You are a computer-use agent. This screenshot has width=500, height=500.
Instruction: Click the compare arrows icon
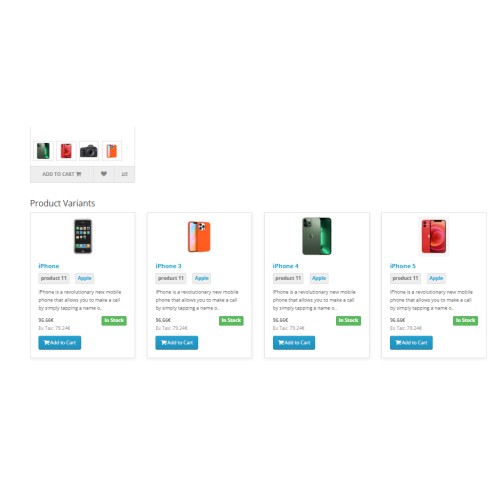coord(124,174)
